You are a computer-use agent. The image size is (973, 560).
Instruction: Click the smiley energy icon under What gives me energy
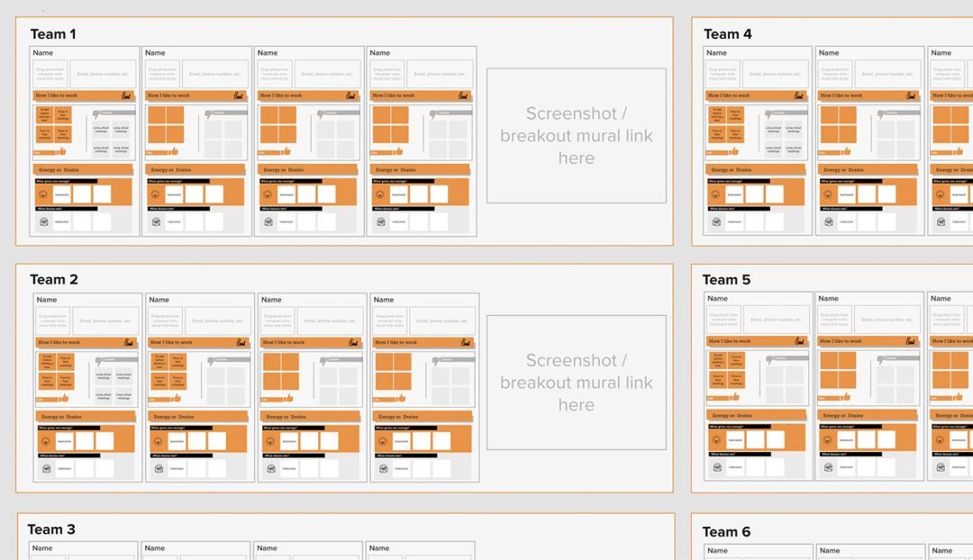[x=43, y=194]
